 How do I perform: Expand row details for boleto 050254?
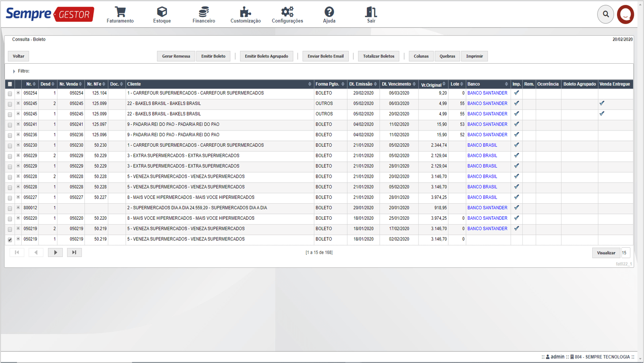tap(18, 93)
